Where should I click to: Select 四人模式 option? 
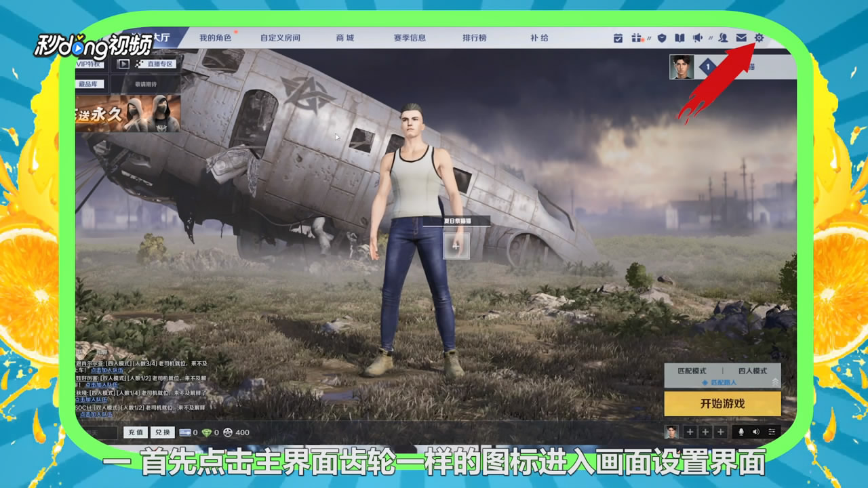(753, 371)
